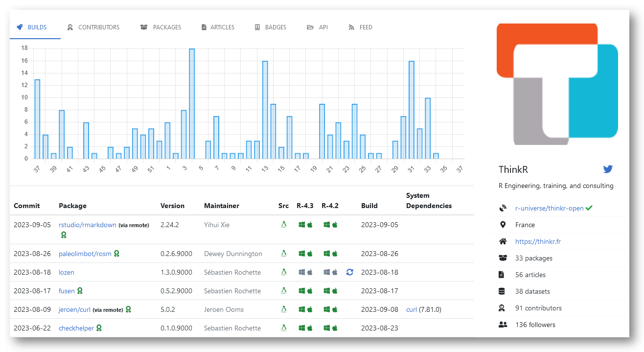The height and width of the screenshot is (352, 644).
Task: Click the pending rebuild icon on the lozen row
Action: (x=349, y=272)
